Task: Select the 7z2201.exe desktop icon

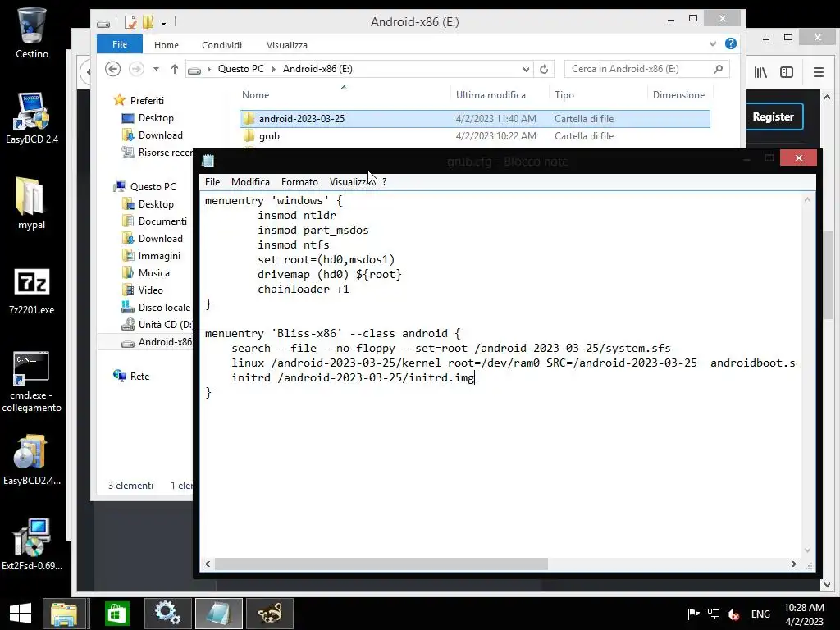Action: [x=31, y=290]
